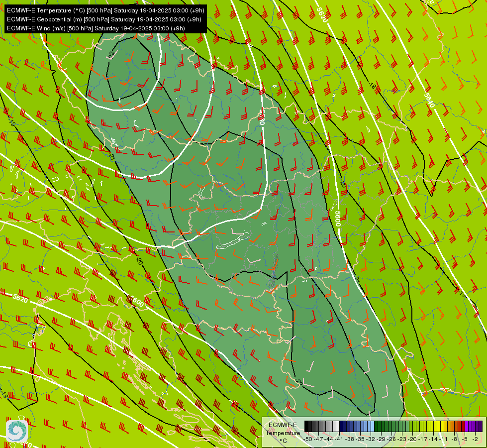Click the -35 legend tick label

360,439
